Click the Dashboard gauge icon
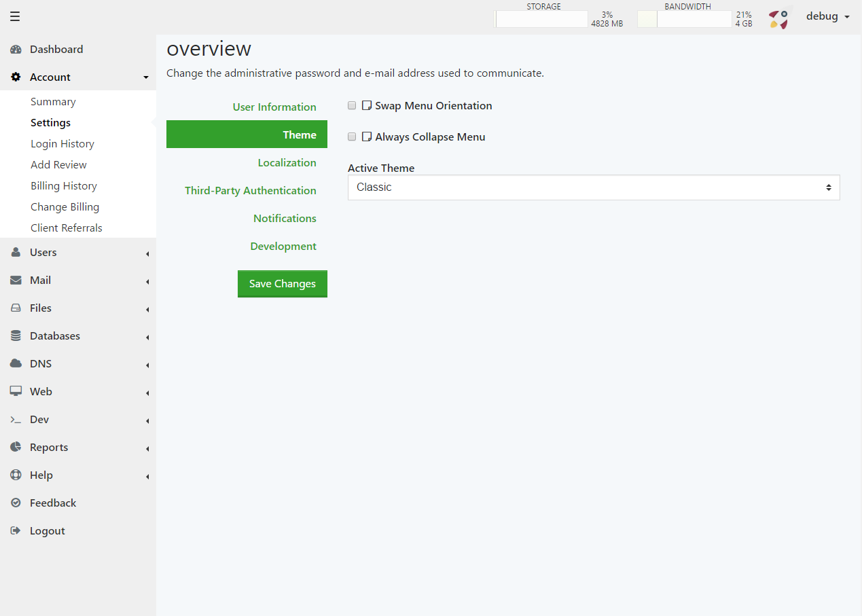This screenshot has height=616, width=862. tap(16, 50)
